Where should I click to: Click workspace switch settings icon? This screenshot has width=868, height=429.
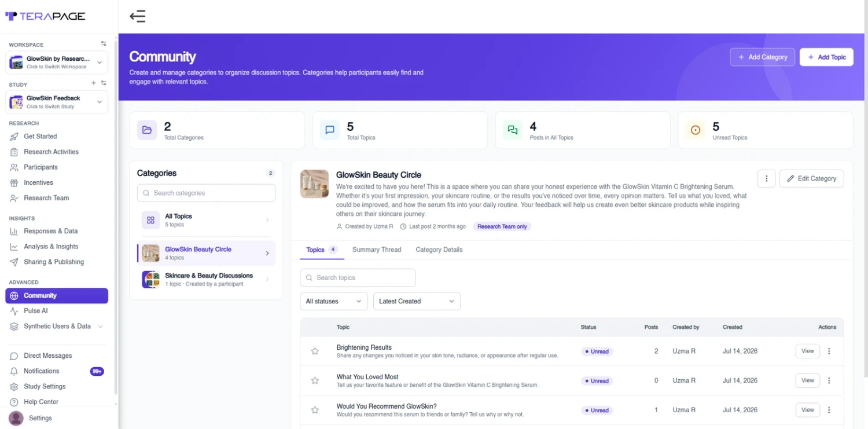pos(104,44)
